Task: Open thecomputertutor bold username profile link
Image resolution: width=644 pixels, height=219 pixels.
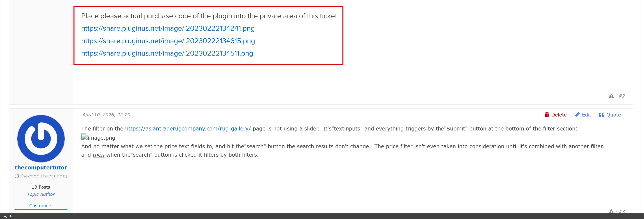Action: pyautogui.click(x=41, y=168)
